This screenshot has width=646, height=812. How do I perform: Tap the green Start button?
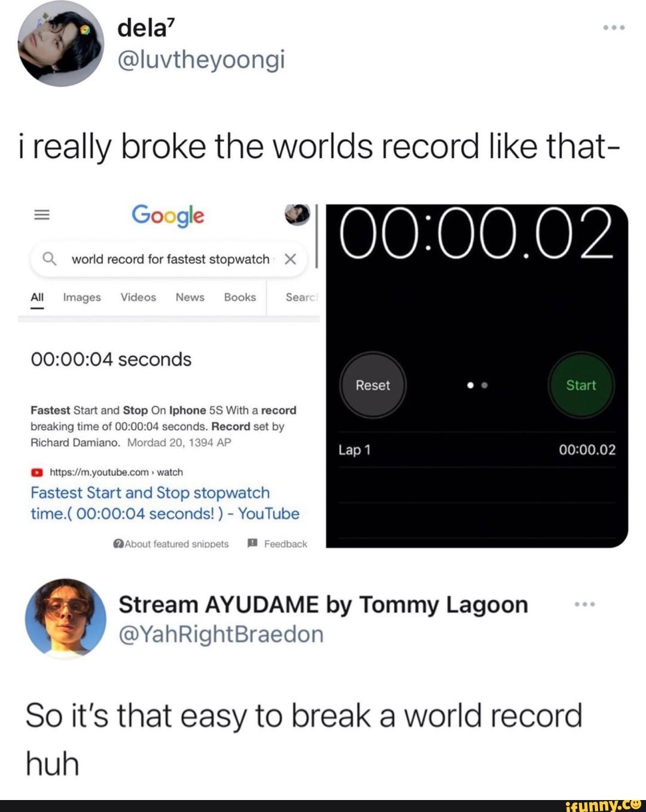point(581,385)
